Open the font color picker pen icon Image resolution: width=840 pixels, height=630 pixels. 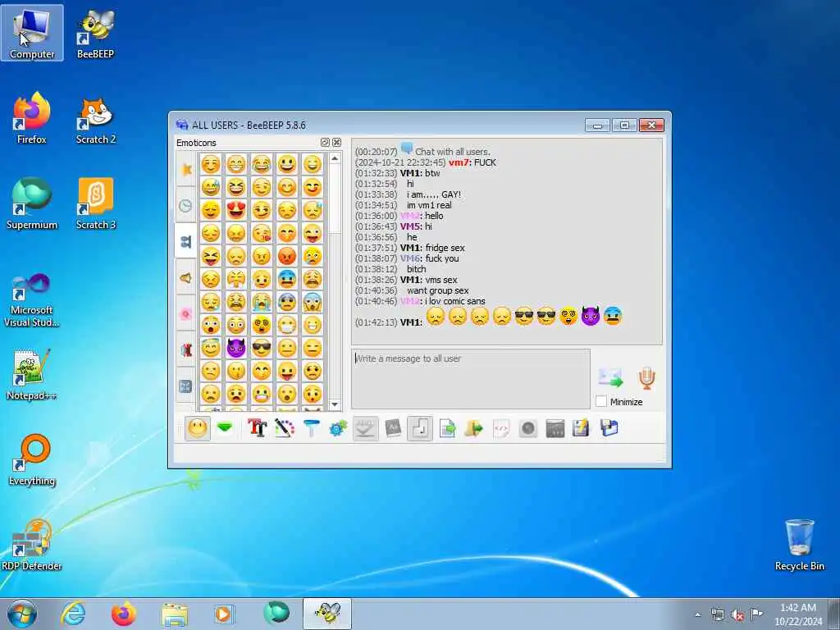click(x=285, y=428)
